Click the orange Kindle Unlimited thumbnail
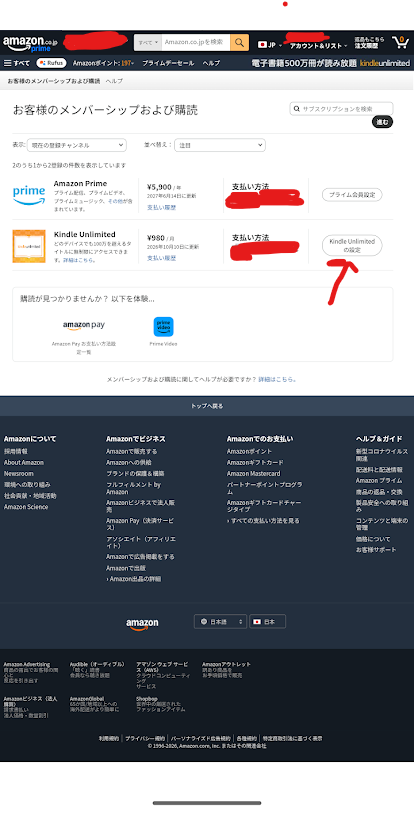 [29, 246]
